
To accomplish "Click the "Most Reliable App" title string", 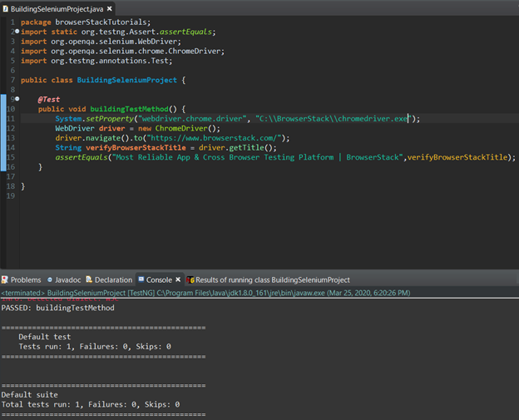I will pos(257,157).
